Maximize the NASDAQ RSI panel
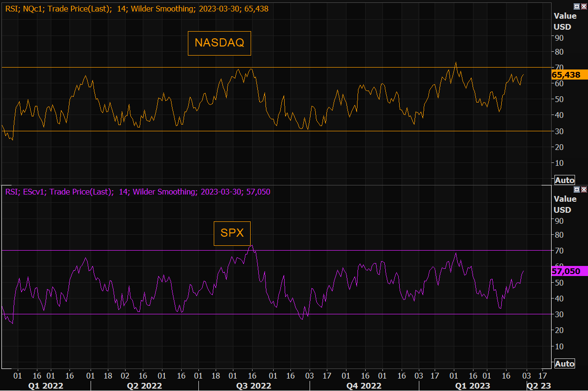588x391 pixels. coord(576,6)
